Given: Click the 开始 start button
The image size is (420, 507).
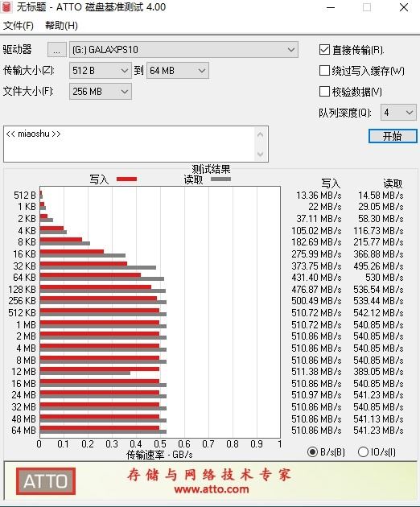Looking at the screenshot, I should pos(393,136).
